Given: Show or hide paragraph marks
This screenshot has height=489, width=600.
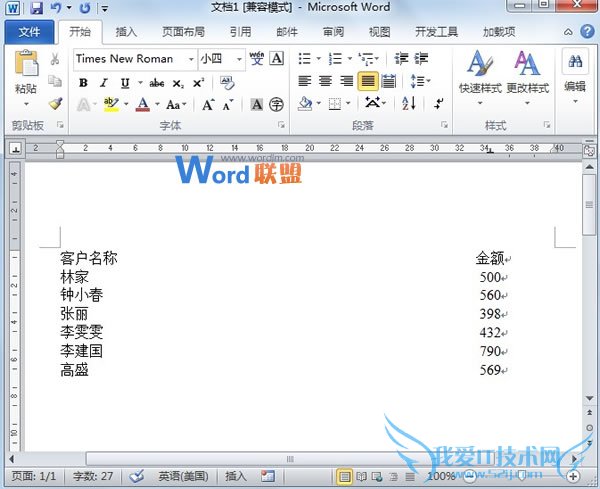Looking at the screenshot, I should [439, 103].
